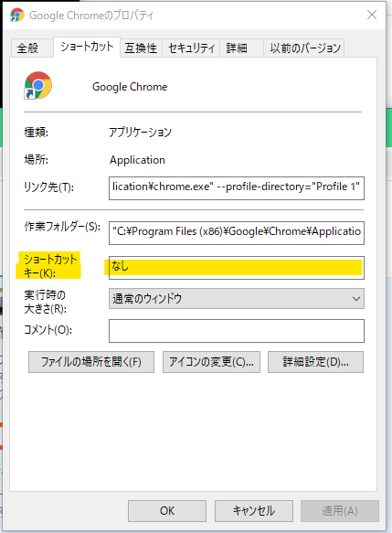Click the Application location value text
The width and height of the screenshot is (392, 533).
[137, 160]
